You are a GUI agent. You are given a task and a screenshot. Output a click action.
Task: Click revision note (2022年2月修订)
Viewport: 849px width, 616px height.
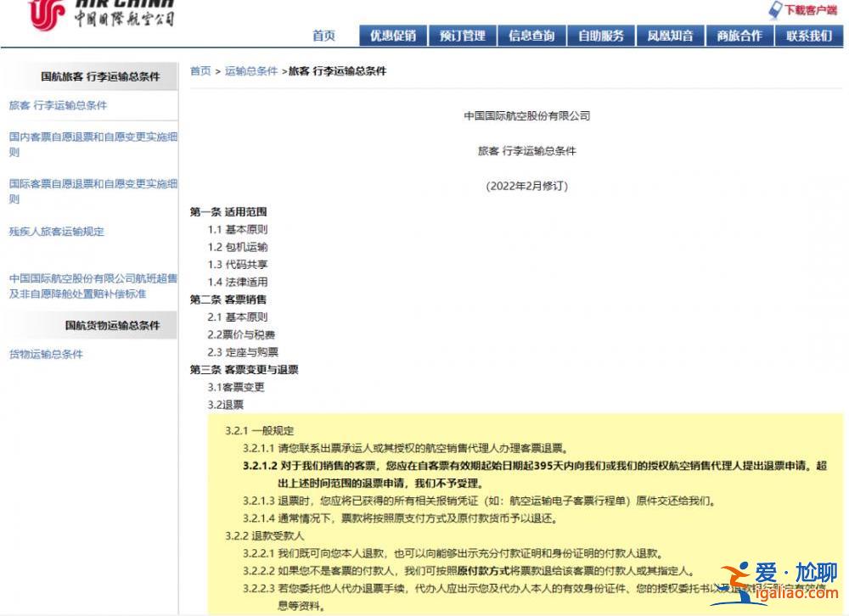tap(527, 186)
